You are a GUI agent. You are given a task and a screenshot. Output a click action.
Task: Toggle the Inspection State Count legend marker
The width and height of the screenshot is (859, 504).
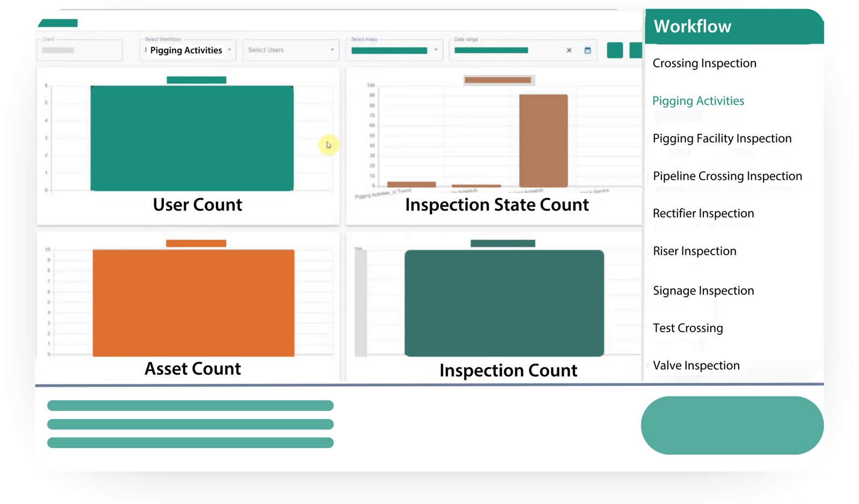coord(498,80)
